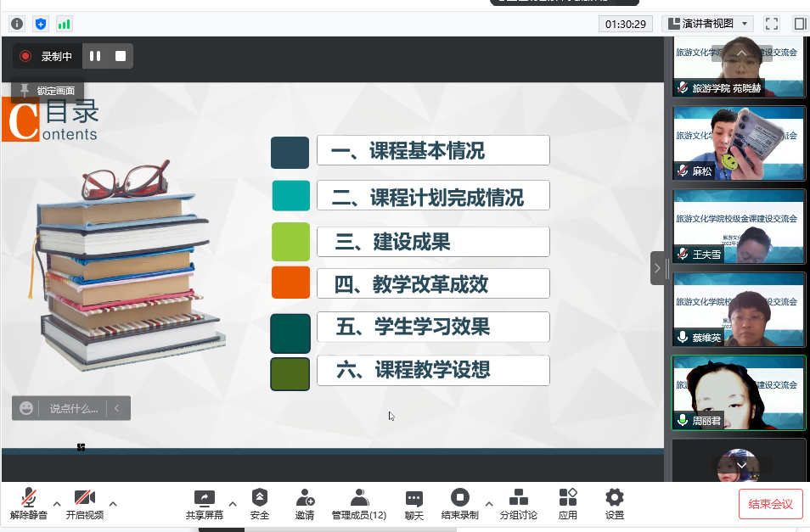
Task: Expand video options arrow beside 开启视频
Action: coord(113,504)
